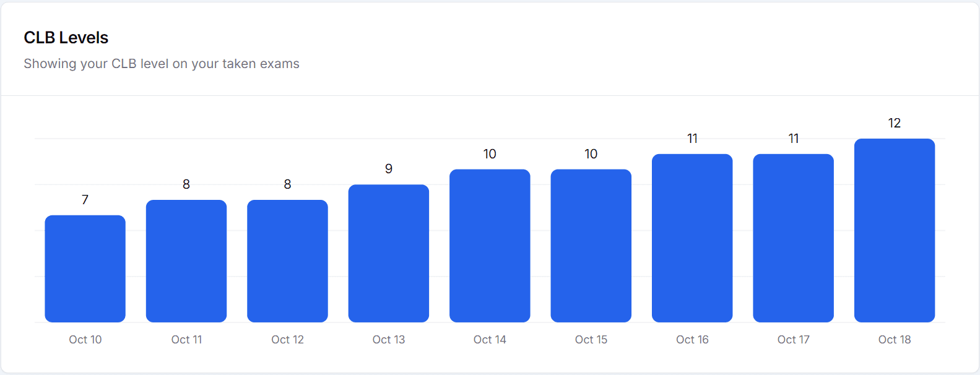
Task: Select the Oct 15 bar
Action: [591, 246]
